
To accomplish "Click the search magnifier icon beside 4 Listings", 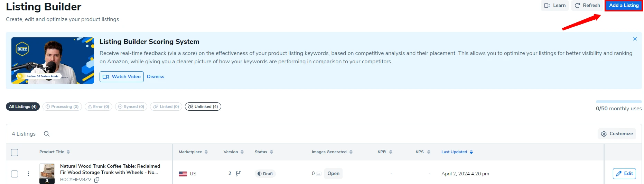I will [47, 134].
